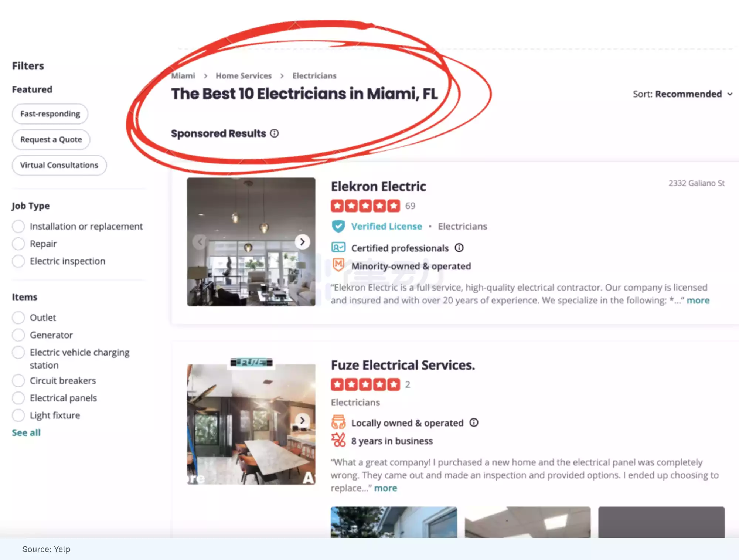Image resolution: width=739 pixels, height=560 pixels.
Task: Click the Home Services breadcrumb link
Action: point(244,75)
